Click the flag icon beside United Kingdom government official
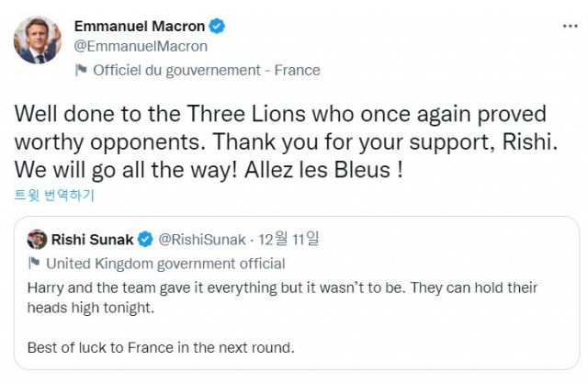The height and width of the screenshot is (383, 588). point(34,263)
